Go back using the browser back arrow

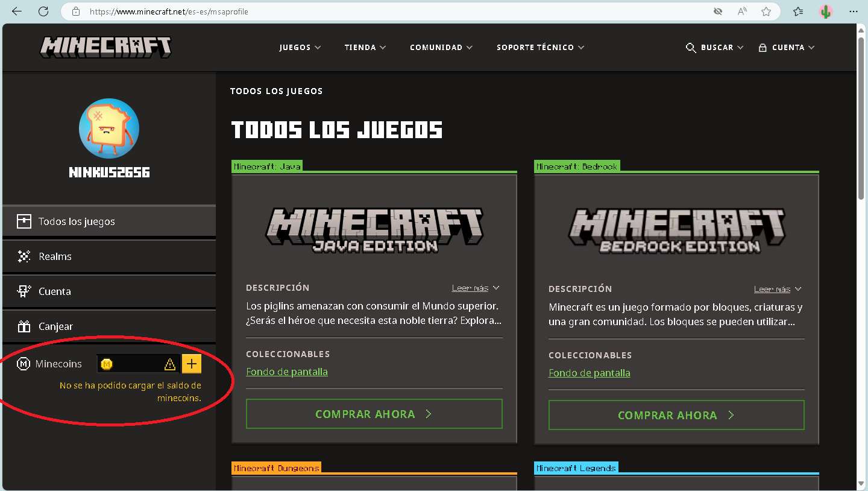[17, 11]
